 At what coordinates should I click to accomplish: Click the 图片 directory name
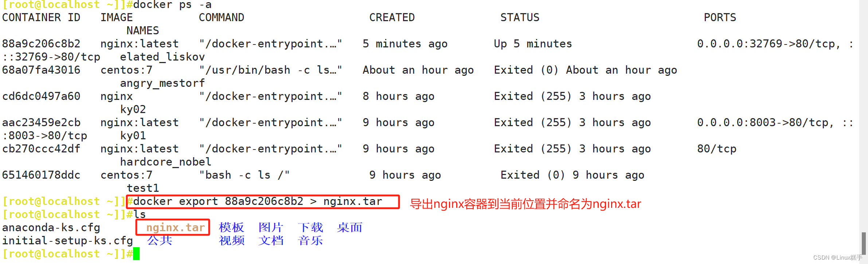tap(271, 228)
